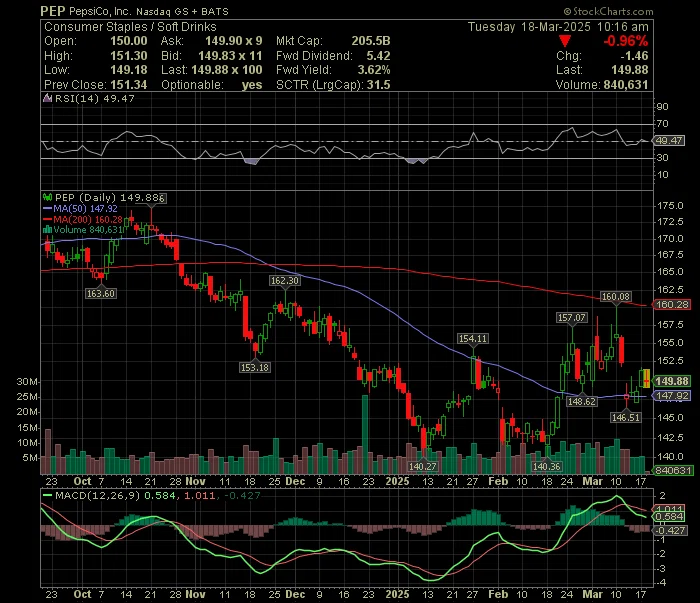Click the Fwd Dividend value 5.42
Viewport: 700px width, 603px height.
point(379,56)
